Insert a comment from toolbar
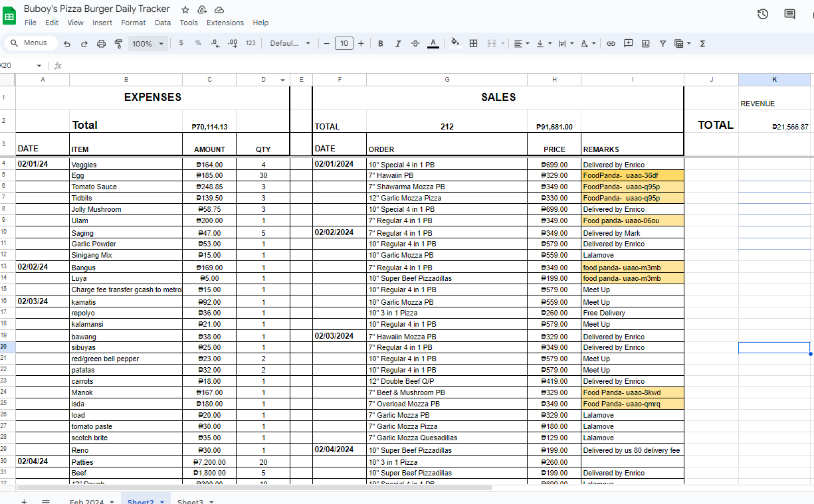Image resolution: width=814 pixels, height=504 pixels. click(x=628, y=44)
